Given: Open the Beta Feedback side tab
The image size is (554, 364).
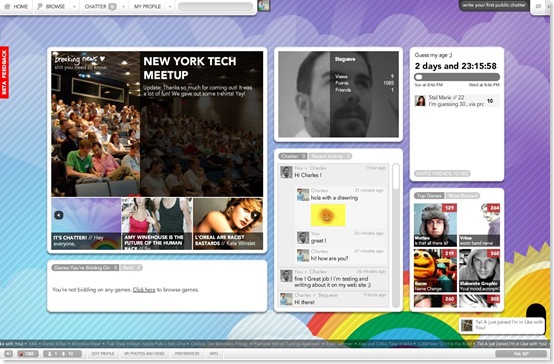Looking at the screenshot, I should (4, 72).
